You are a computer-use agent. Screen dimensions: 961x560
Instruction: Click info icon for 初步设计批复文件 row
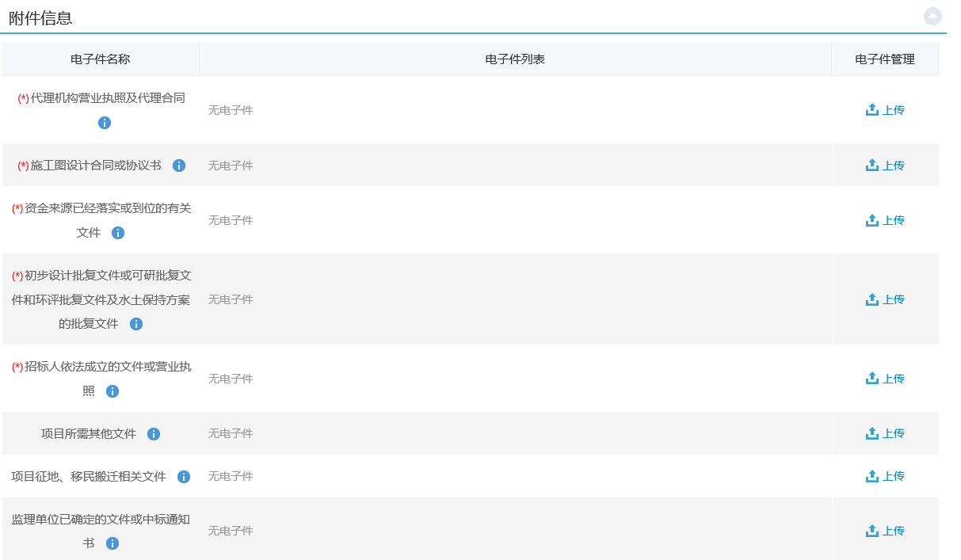pos(136,324)
